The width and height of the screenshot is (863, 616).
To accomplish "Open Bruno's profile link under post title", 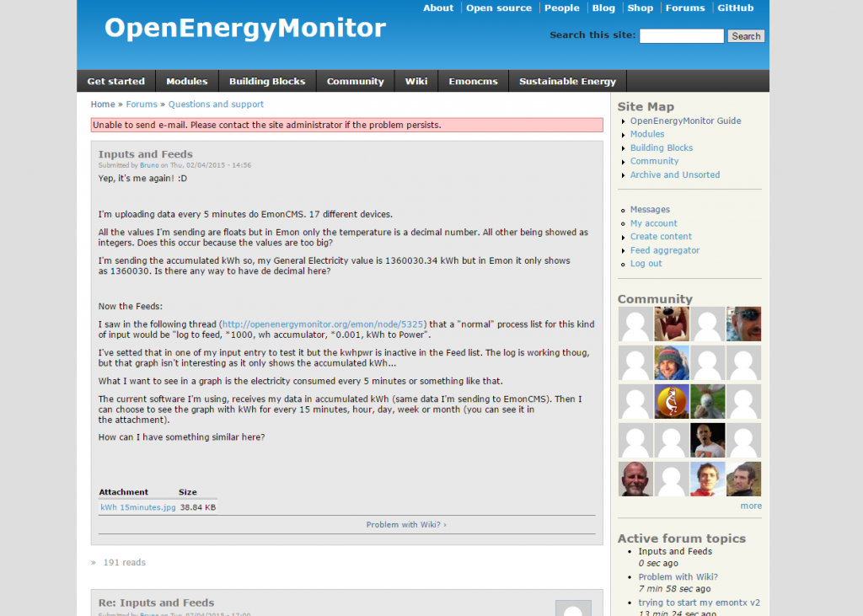I will pyautogui.click(x=149, y=165).
